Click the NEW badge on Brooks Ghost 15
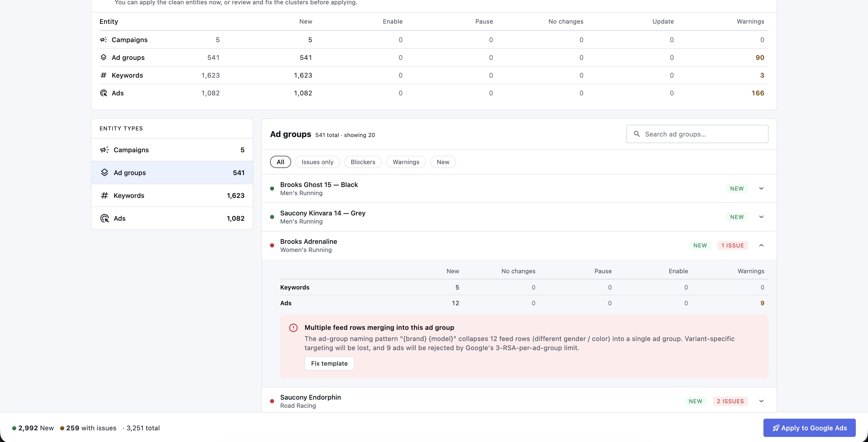 pyautogui.click(x=737, y=189)
